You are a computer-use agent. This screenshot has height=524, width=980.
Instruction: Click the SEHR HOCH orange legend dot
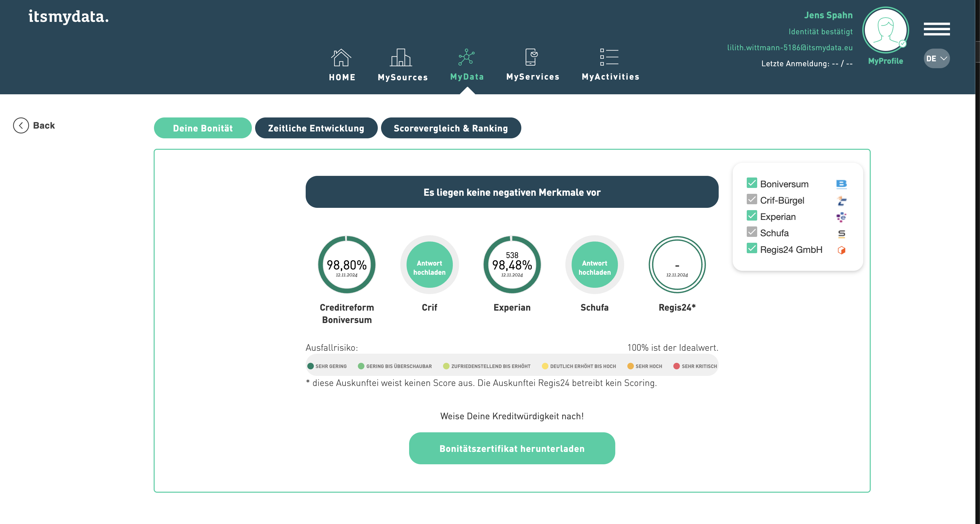(630, 366)
